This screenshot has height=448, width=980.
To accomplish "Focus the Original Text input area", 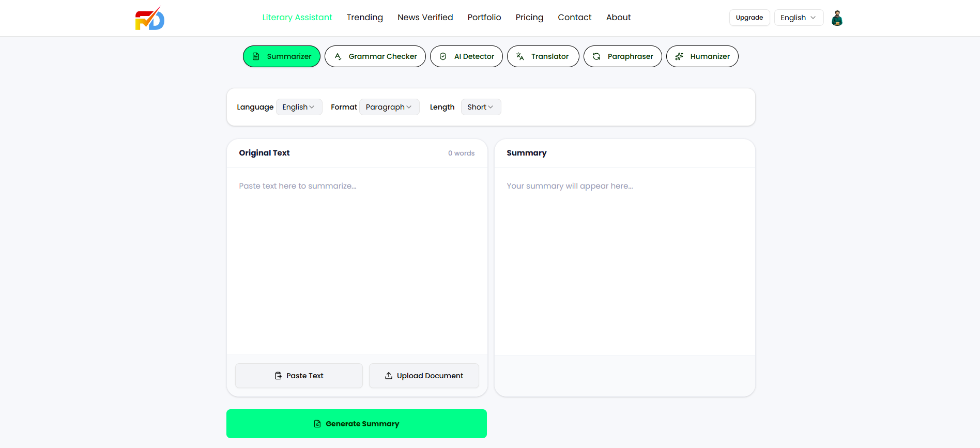I will pos(357,258).
